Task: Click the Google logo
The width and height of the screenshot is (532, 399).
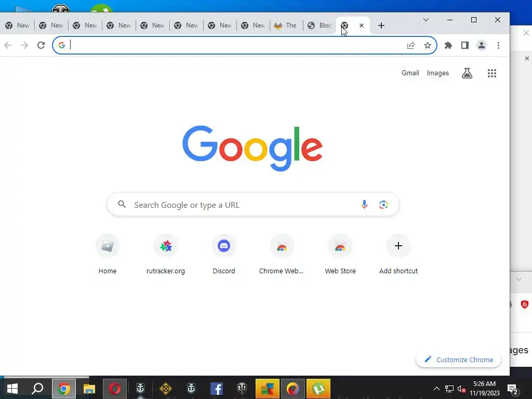Action: click(x=252, y=148)
